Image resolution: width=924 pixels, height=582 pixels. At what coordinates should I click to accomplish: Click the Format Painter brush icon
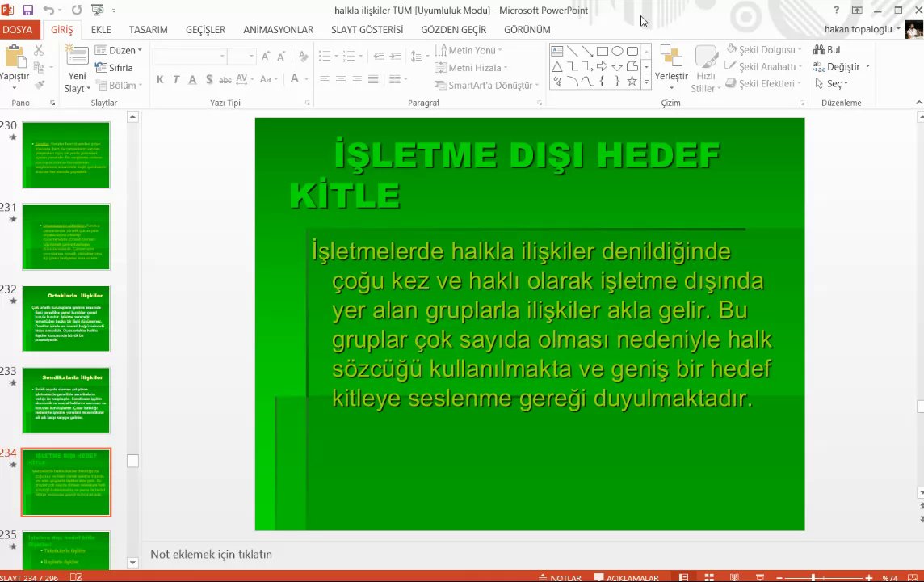coord(39,85)
